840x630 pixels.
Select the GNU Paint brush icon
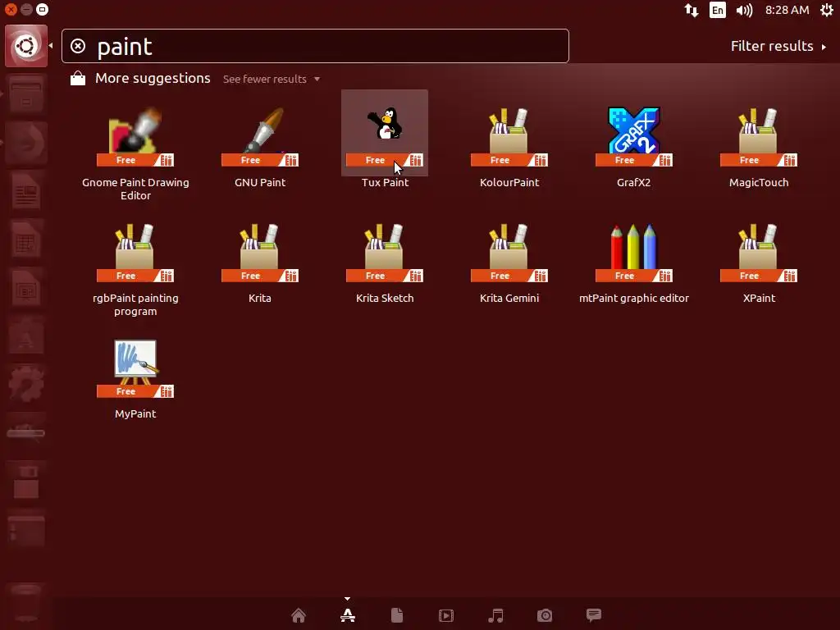[260, 135]
